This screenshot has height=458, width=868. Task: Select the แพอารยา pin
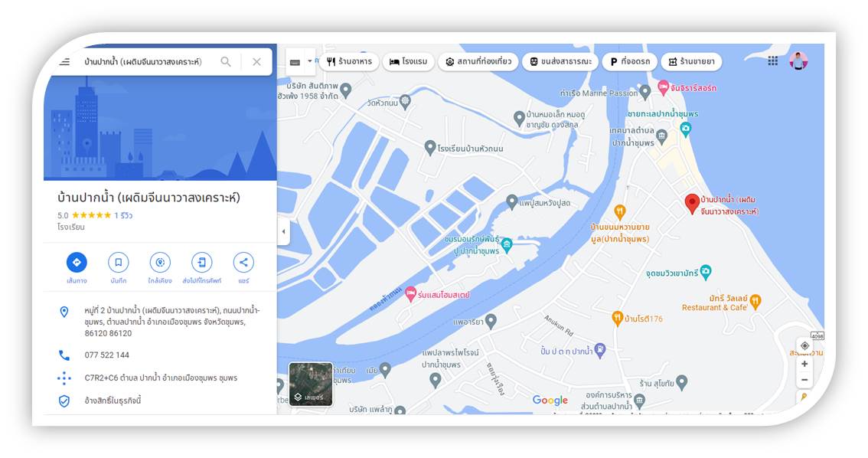click(x=491, y=321)
